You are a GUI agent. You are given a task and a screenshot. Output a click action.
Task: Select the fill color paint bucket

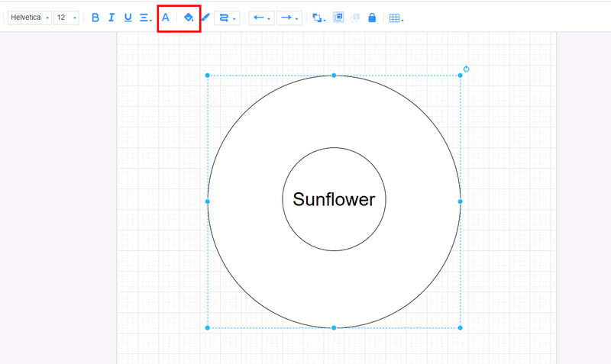tap(189, 18)
